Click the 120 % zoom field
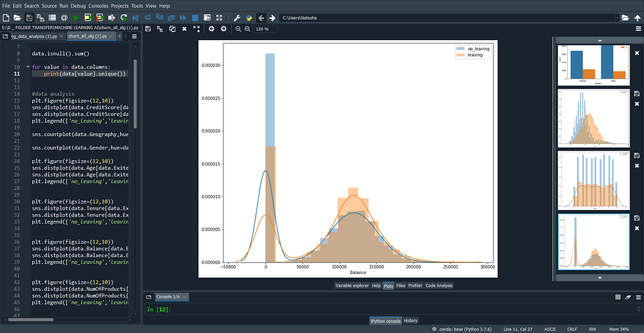The width and height of the screenshot is (644, 333). pos(265,29)
